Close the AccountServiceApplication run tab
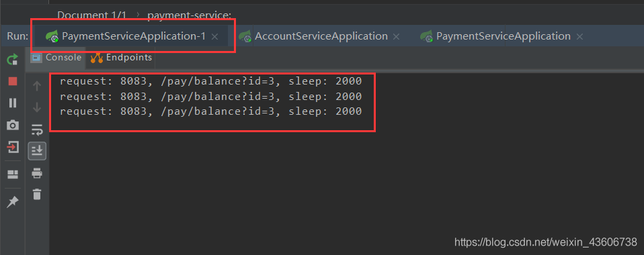The width and height of the screenshot is (644, 255). [396, 36]
